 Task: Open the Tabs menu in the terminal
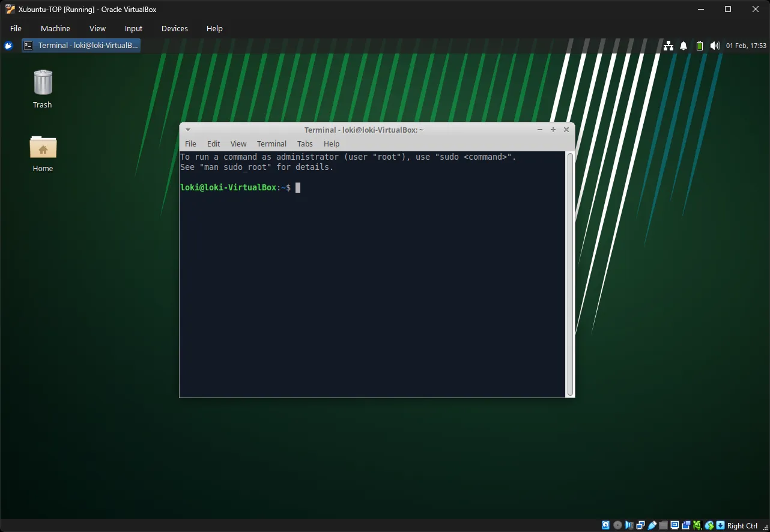[305, 144]
